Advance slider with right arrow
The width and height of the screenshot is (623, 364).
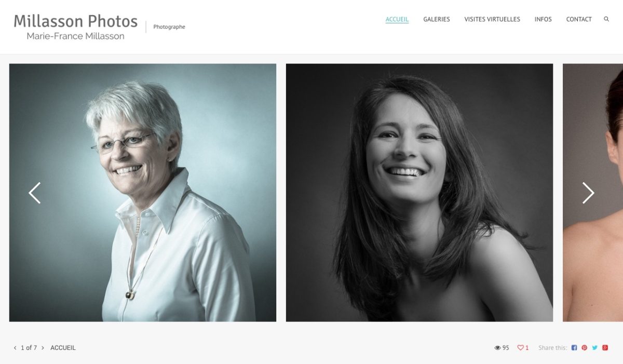coord(588,193)
